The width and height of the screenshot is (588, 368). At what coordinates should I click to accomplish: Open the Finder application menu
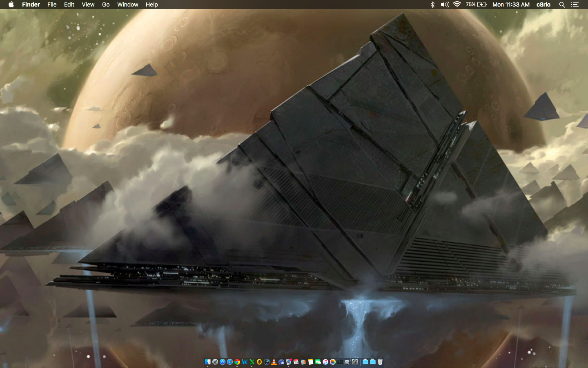[31, 4]
